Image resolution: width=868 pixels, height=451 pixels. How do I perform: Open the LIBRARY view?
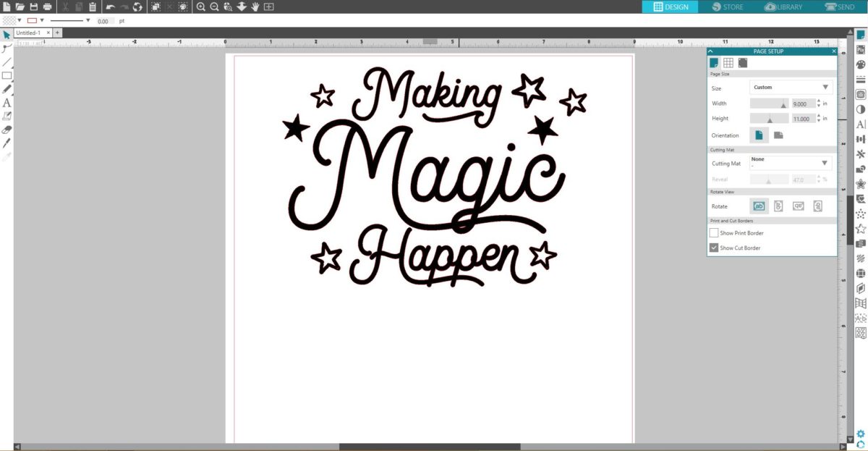pos(783,7)
